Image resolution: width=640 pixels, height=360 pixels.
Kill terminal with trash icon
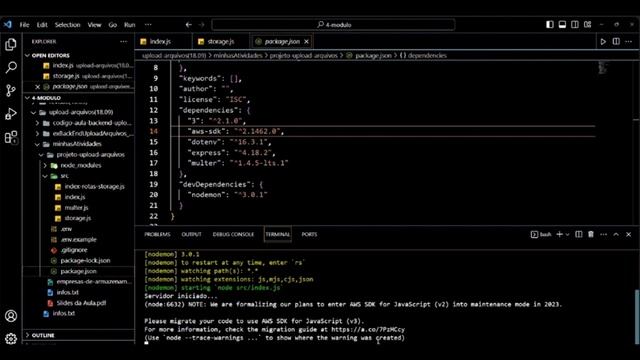591,234
